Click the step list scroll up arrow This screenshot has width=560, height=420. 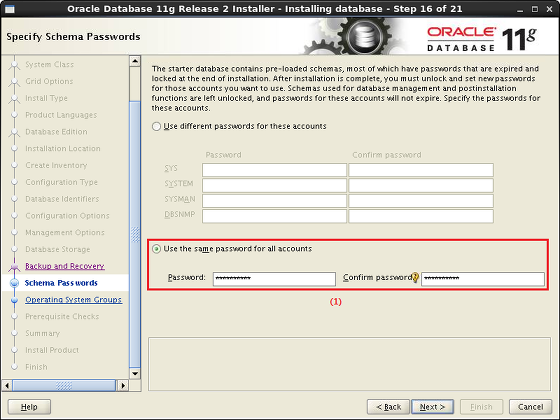pyautogui.click(x=135, y=61)
